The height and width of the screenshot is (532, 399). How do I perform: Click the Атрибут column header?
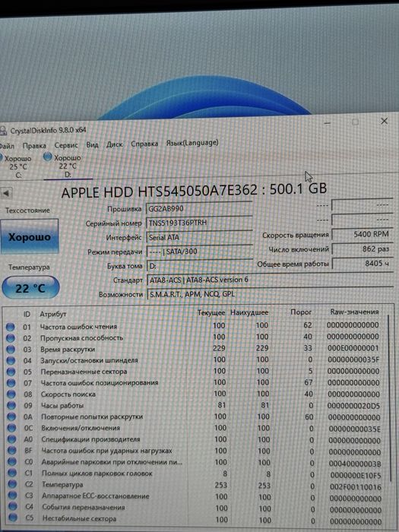[53, 314]
